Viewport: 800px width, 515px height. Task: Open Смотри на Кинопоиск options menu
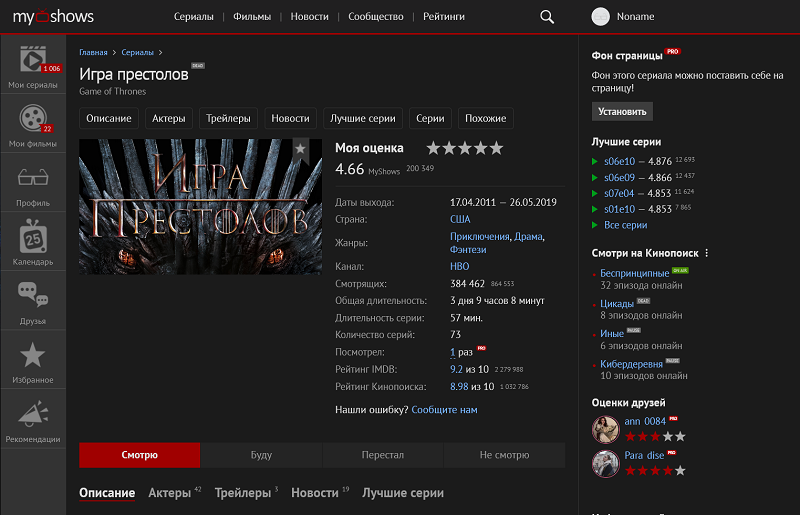707,253
